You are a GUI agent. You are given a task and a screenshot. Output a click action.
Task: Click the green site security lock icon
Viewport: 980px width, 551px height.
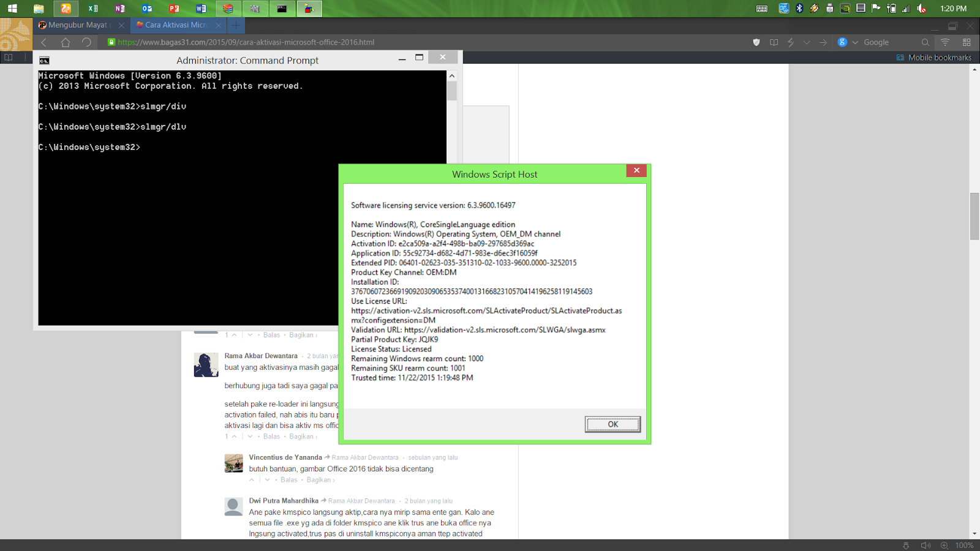(x=111, y=42)
